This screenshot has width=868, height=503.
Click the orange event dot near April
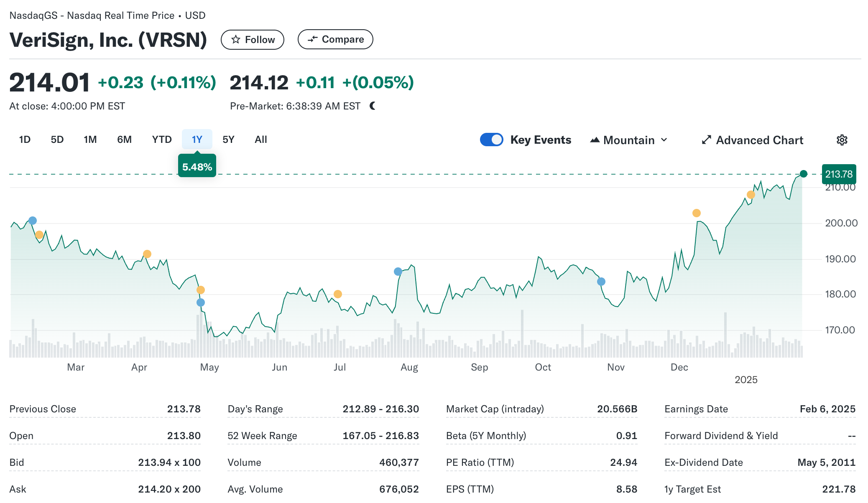(147, 254)
